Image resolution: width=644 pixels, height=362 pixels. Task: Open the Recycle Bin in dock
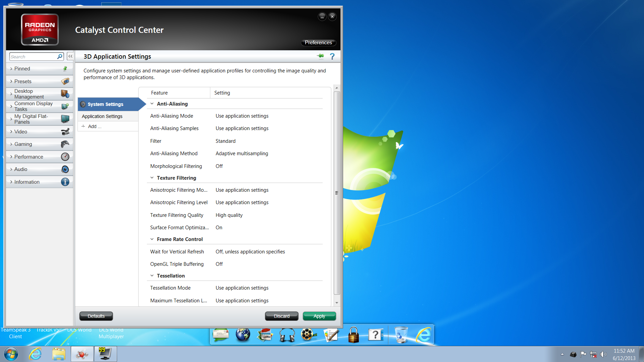click(x=401, y=335)
